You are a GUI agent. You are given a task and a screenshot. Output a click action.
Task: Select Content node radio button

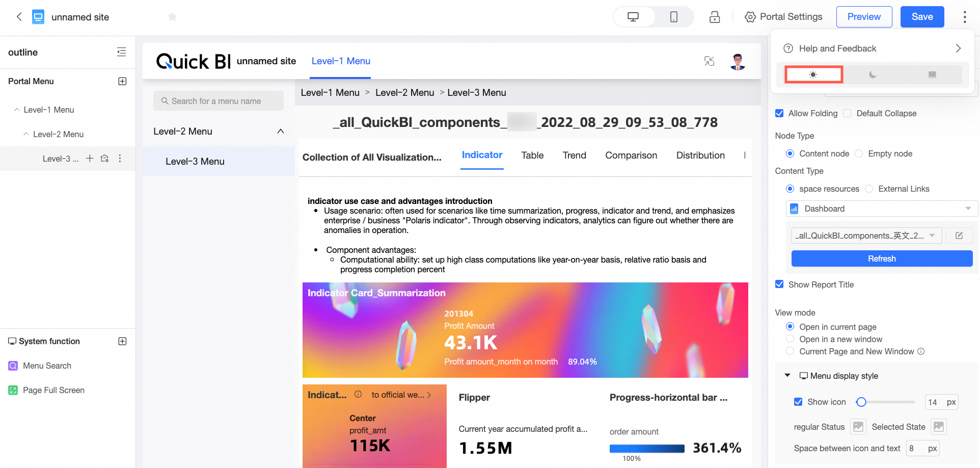(x=790, y=153)
